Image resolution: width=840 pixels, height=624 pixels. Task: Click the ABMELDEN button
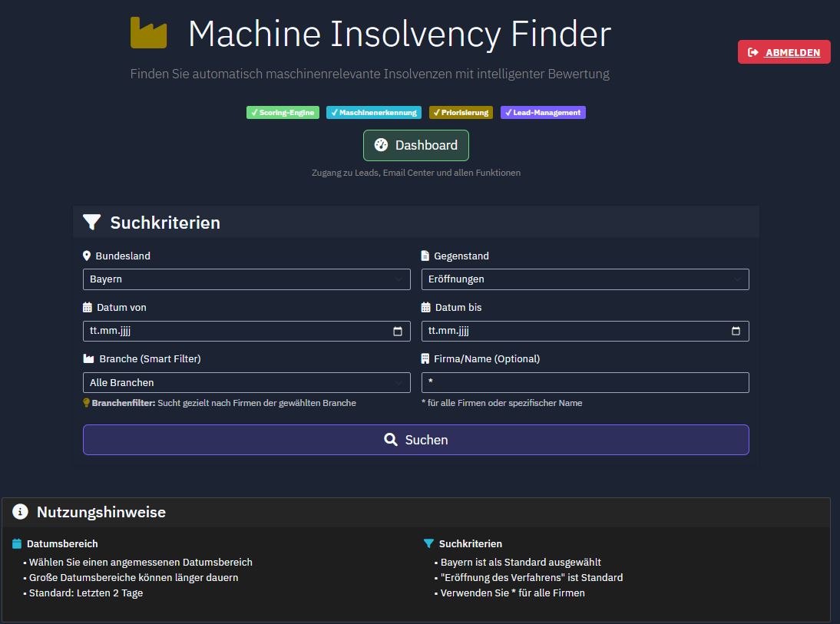(x=783, y=51)
